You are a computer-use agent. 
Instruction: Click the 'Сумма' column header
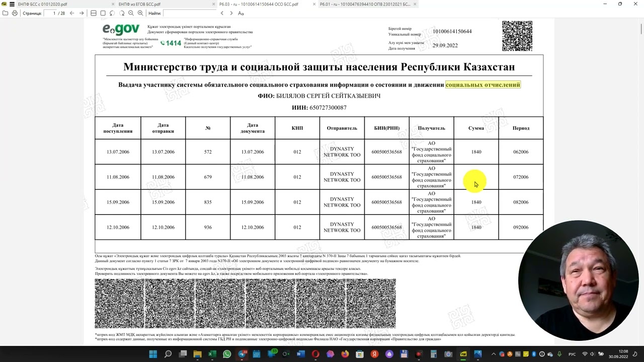click(x=476, y=128)
